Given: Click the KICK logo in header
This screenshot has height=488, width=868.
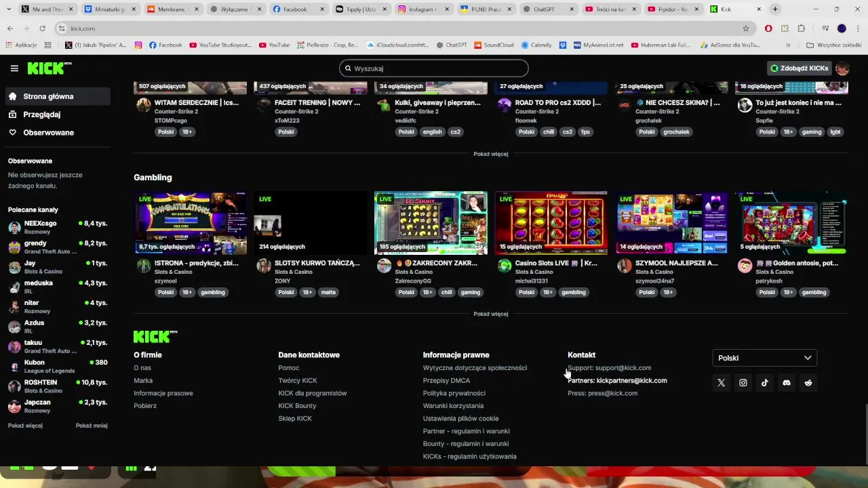Looking at the screenshot, I should click(49, 68).
